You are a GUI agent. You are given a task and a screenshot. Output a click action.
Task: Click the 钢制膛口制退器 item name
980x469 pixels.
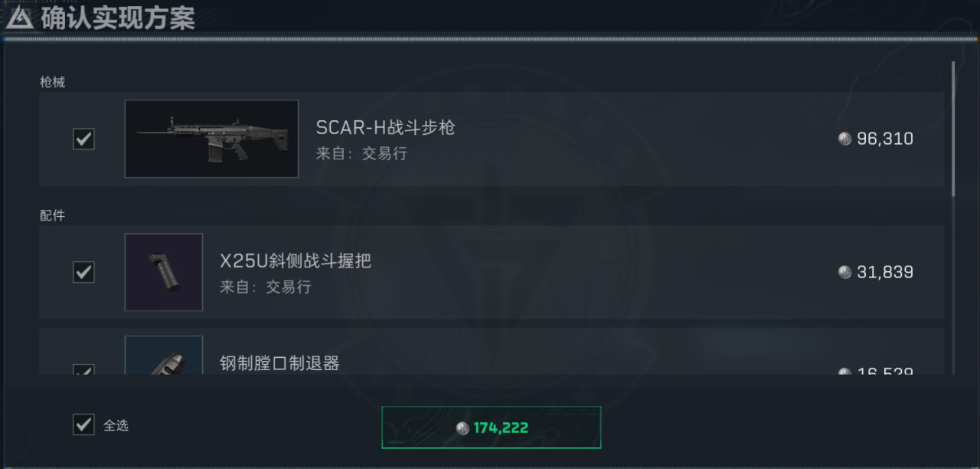(x=279, y=363)
